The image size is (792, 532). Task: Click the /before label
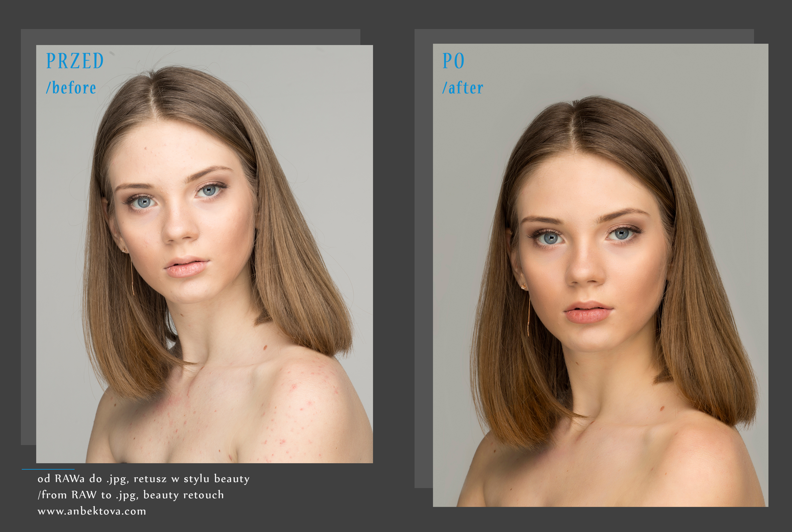pyautogui.click(x=71, y=88)
